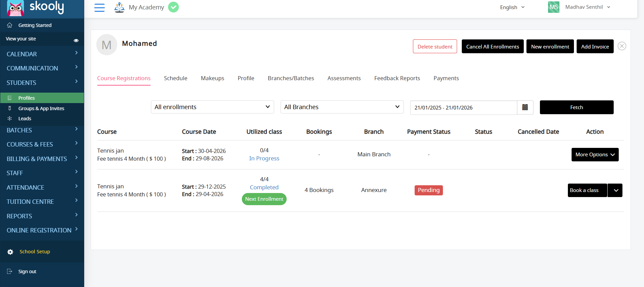Switch to the Payments tab
The width and height of the screenshot is (644, 287).
[x=446, y=78]
